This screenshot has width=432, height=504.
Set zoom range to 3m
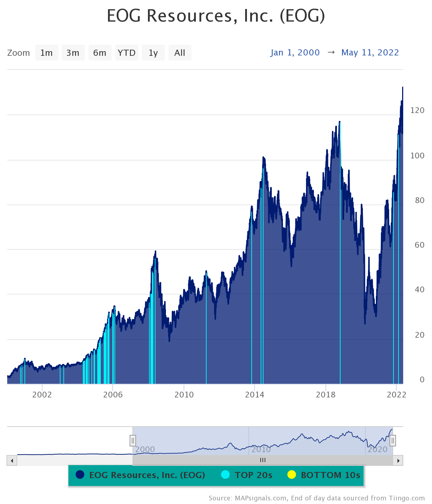click(73, 53)
